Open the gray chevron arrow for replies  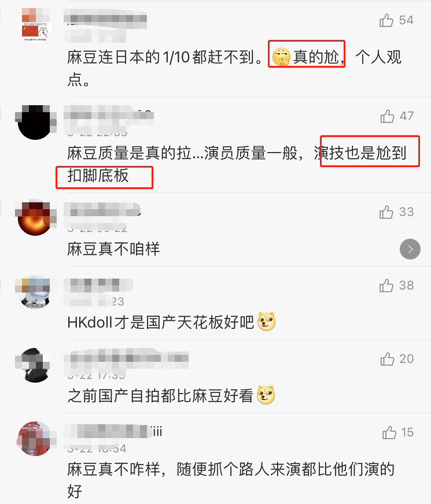tap(410, 249)
